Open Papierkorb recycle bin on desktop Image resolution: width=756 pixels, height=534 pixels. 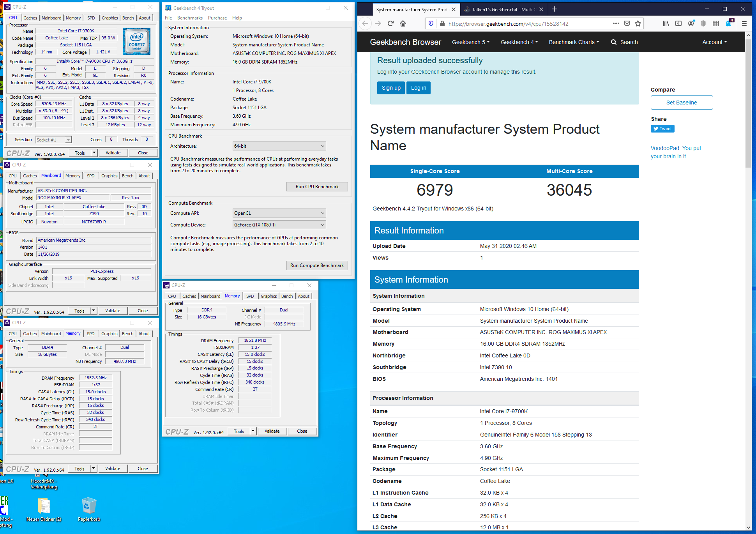coord(89,509)
